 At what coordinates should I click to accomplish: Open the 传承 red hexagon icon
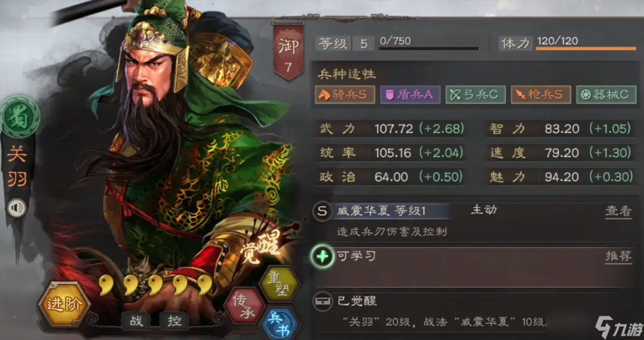coord(245,305)
